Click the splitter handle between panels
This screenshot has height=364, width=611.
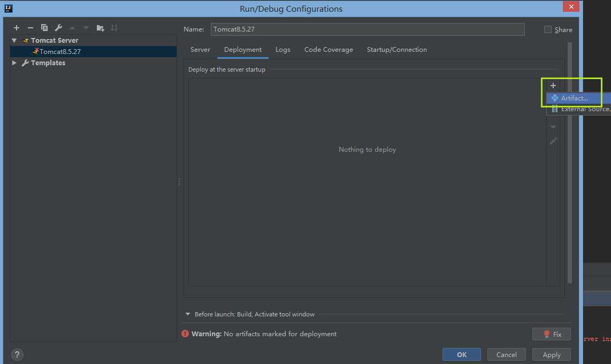click(179, 182)
